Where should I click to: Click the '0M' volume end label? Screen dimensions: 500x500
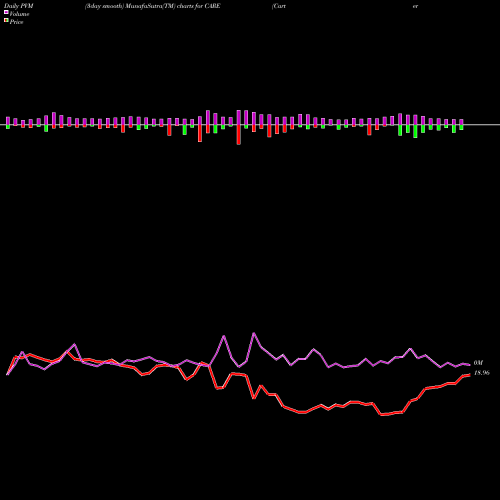478,363
